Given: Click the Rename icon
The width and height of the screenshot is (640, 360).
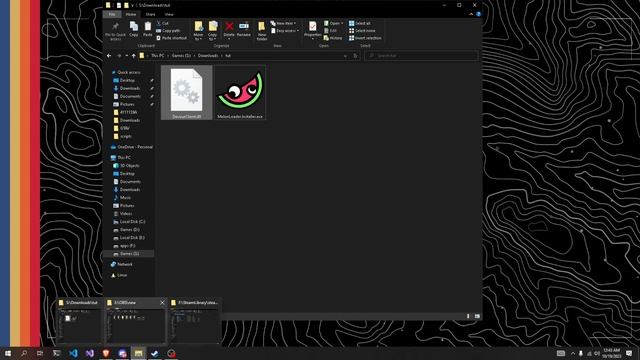Looking at the screenshot, I should (244, 27).
